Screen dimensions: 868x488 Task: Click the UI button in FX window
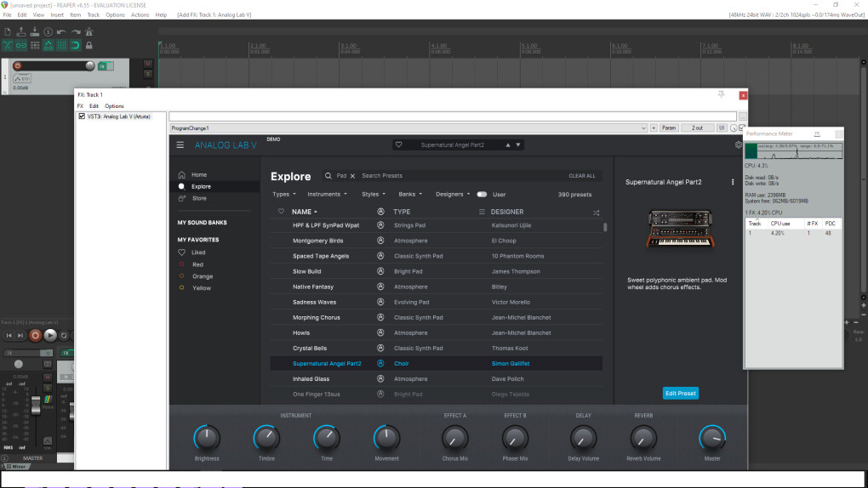pos(722,128)
